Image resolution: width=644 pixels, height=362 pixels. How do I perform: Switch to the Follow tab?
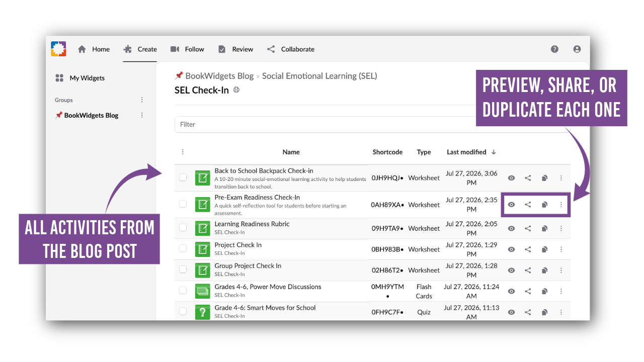(x=187, y=49)
